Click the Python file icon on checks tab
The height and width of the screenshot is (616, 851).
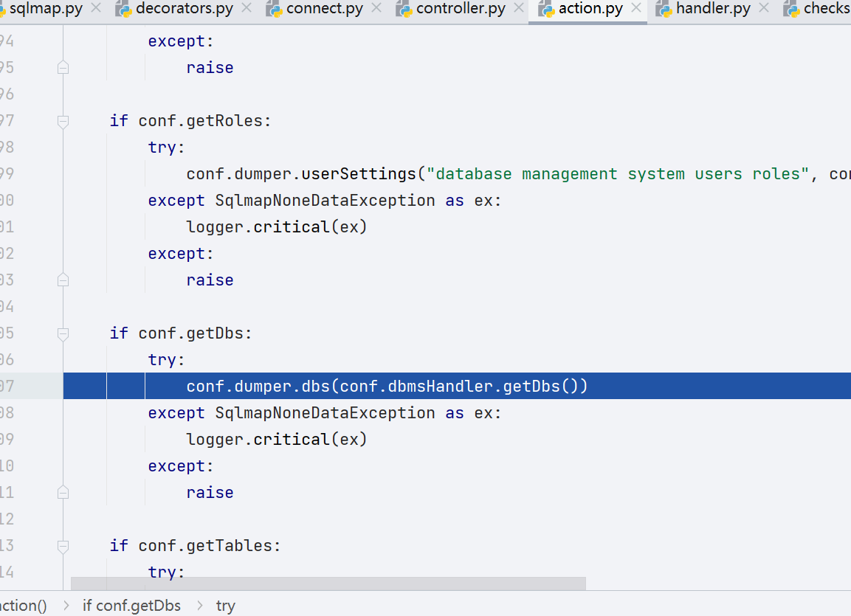[x=791, y=9]
